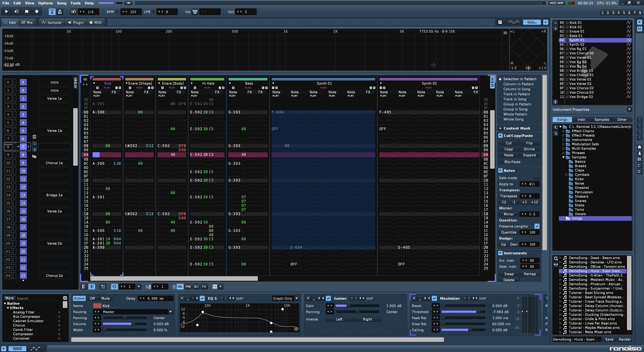Click the effects Search field
The image size is (644, 352).
pyautogui.click(x=39, y=298)
